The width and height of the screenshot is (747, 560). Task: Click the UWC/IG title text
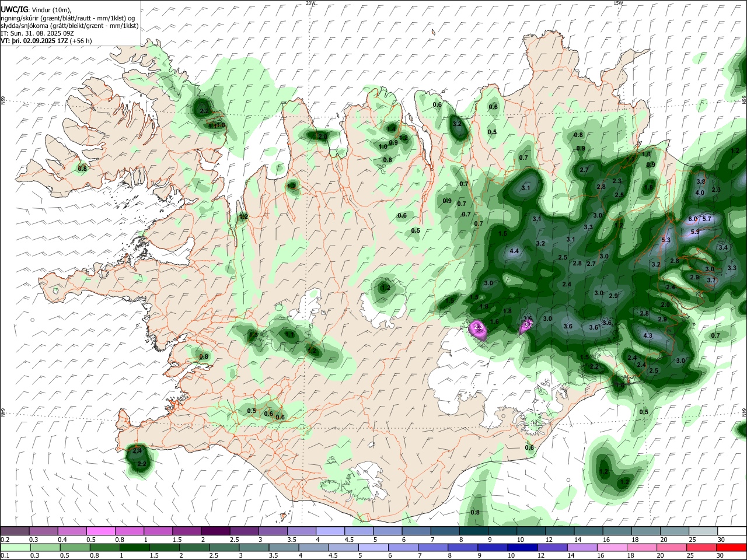coord(14,10)
